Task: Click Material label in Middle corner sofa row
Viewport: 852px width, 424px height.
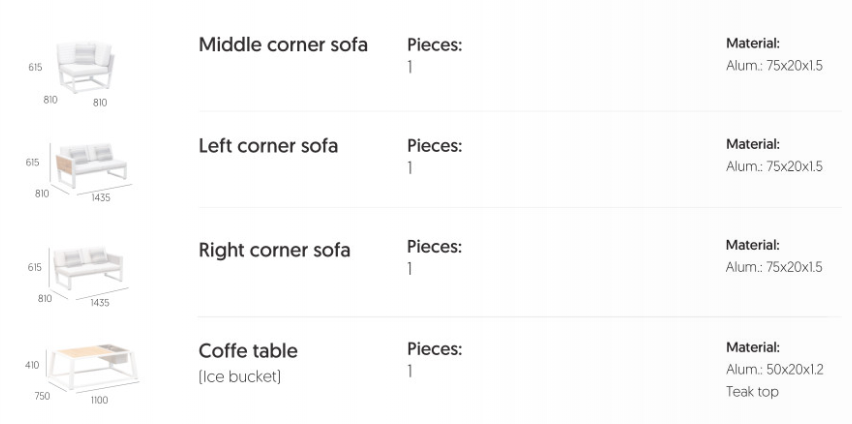Action: pyautogui.click(x=752, y=44)
